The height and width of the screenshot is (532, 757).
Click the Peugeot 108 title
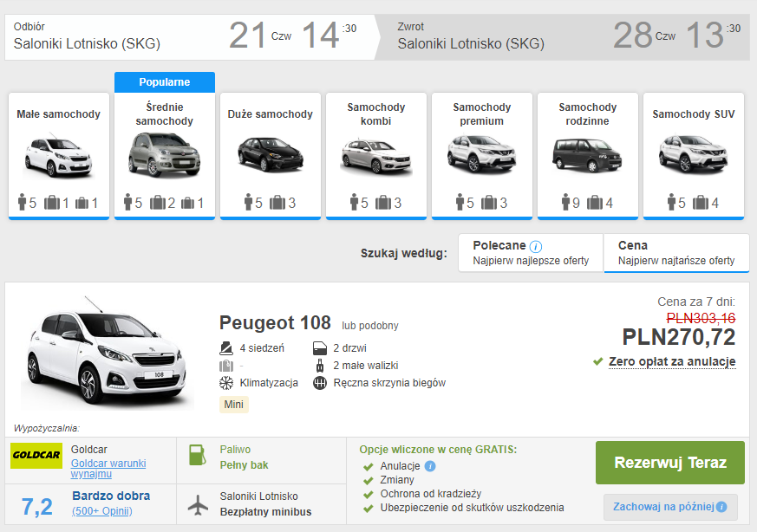275,322
